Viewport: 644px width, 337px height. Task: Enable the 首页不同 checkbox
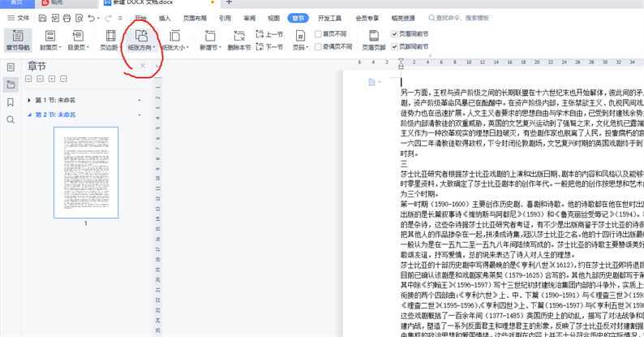[x=320, y=34]
